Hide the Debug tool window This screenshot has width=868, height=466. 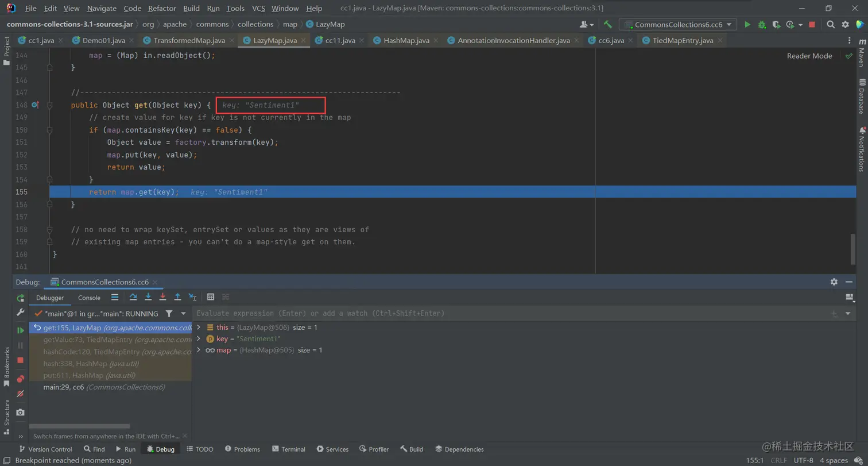[x=850, y=282]
